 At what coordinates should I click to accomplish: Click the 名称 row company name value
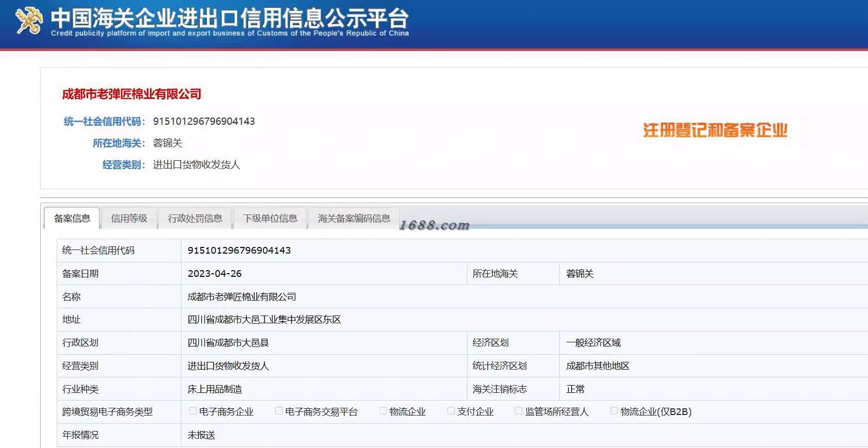click(242, 297)
